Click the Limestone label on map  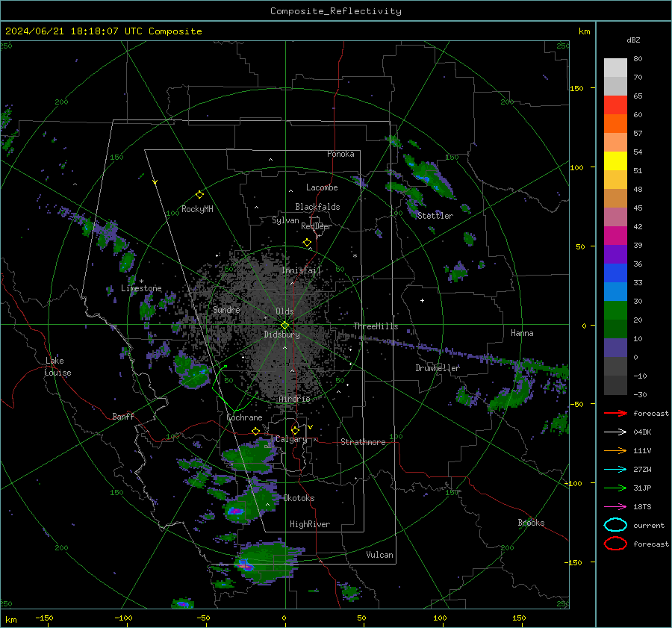click(141, 288)
